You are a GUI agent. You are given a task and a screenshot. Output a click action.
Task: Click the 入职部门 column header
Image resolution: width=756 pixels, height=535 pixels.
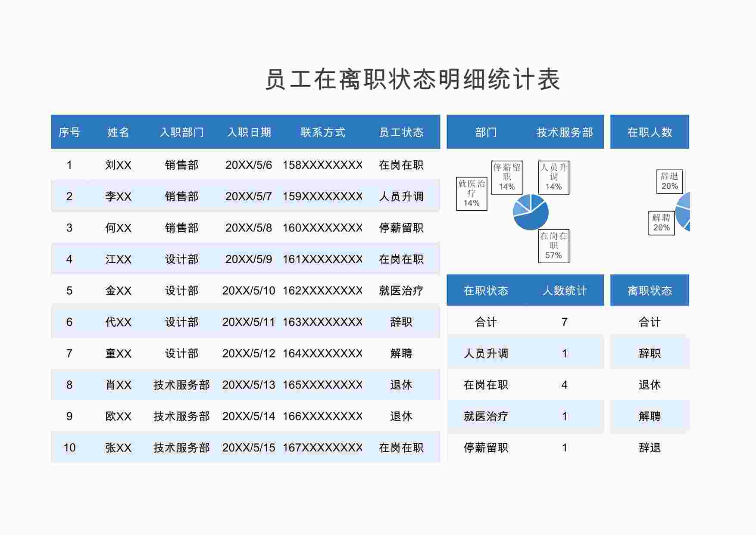(x=181, y=132)
